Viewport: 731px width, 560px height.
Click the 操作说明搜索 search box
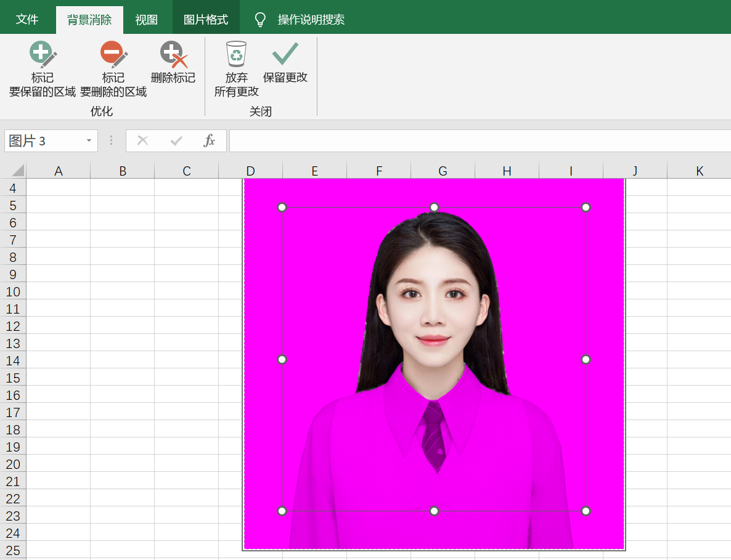tap(311, 20)
